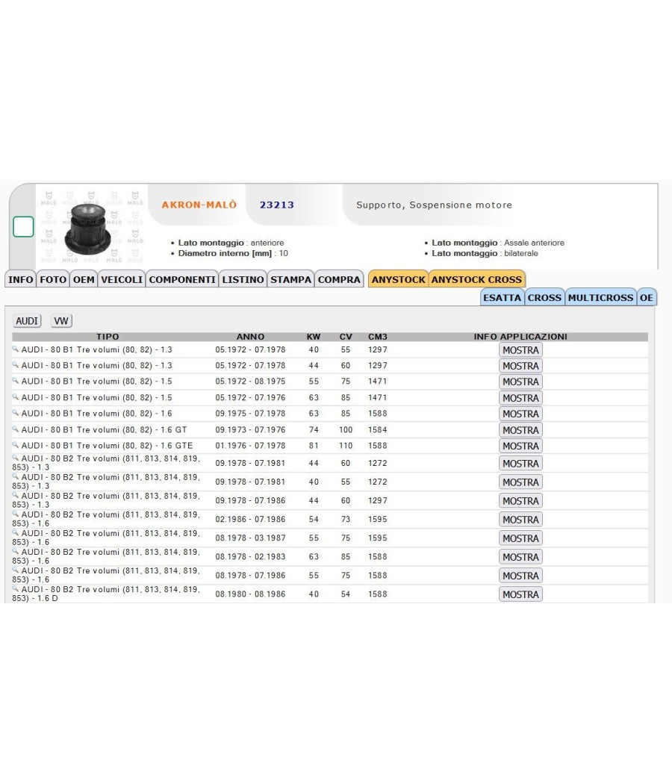Switch to the ESATTA search tab
This screenshot has width=672, height=784.
(502, 297)
